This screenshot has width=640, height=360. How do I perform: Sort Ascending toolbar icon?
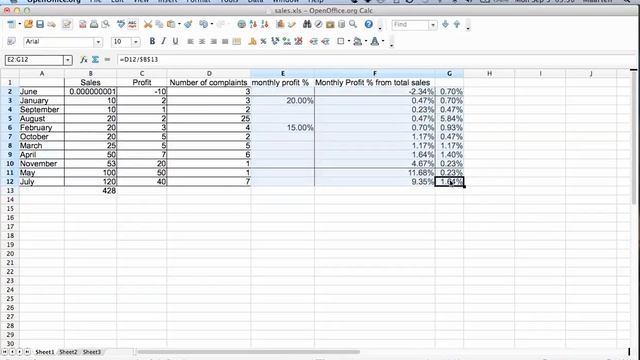click(x=253, y=24)
